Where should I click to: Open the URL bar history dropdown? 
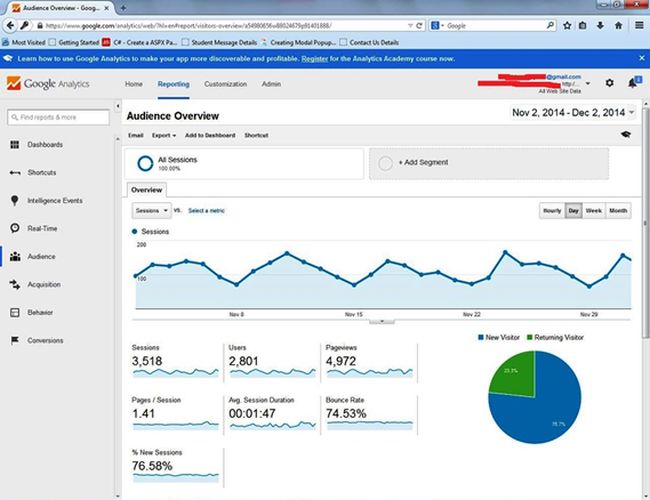(x=410, y=26)
